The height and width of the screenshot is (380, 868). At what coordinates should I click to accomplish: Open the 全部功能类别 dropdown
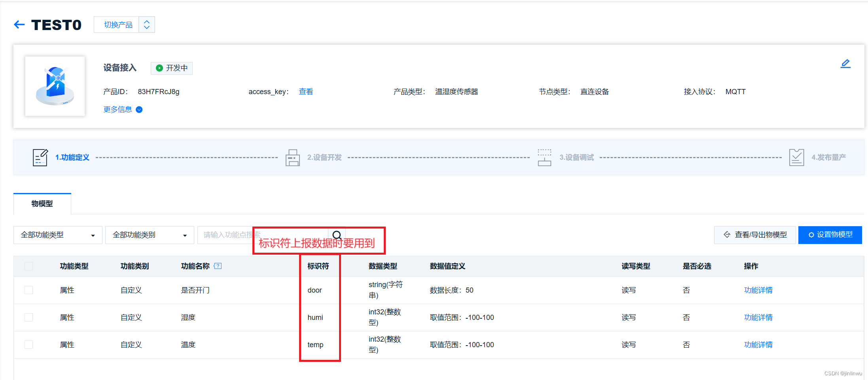tap(149, 234)
